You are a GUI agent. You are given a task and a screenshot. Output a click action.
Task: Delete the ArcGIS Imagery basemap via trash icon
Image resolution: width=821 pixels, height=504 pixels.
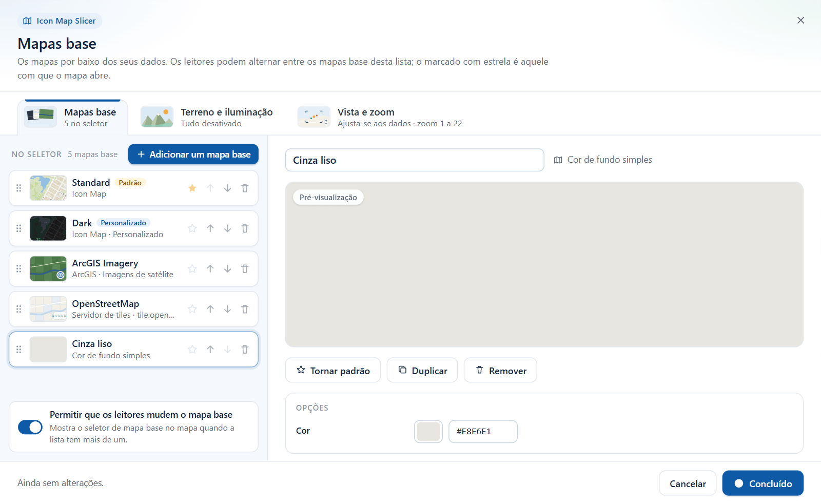(x=245, y=269)
